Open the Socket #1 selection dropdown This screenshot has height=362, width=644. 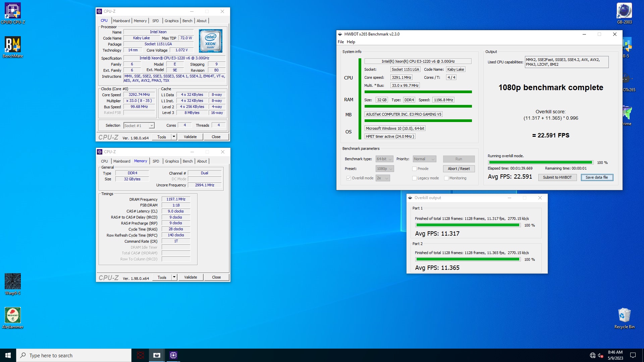click(139, 126)
